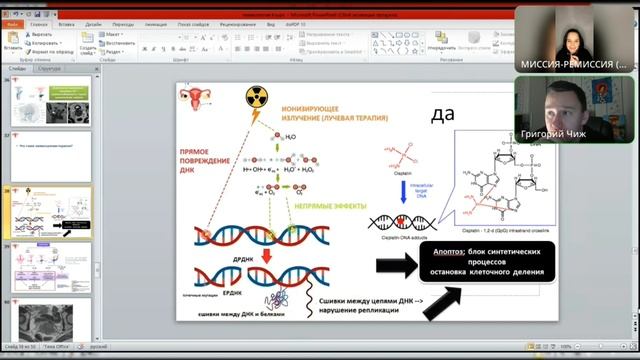Select the oval shape in gallery

tap(407, 36)
